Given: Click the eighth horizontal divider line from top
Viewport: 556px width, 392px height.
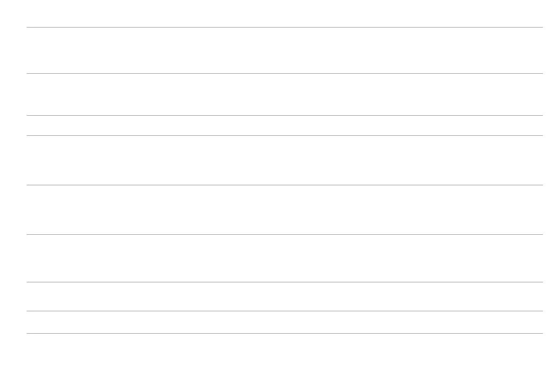Looking at the screenshot, I should click(285, 311).
